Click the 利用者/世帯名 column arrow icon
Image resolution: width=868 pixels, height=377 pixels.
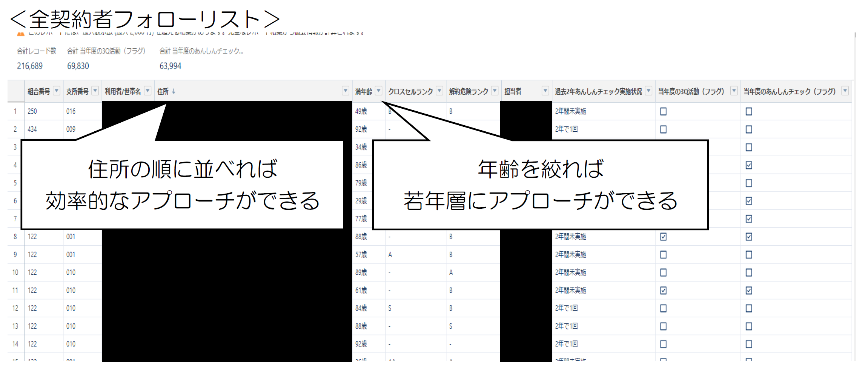pos(148,91)
